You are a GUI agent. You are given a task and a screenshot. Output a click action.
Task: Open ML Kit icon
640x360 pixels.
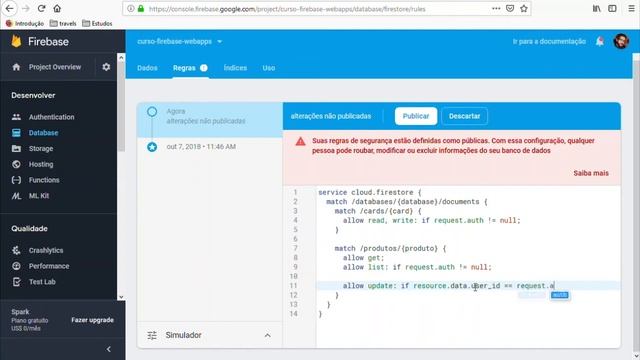(16, 196)
